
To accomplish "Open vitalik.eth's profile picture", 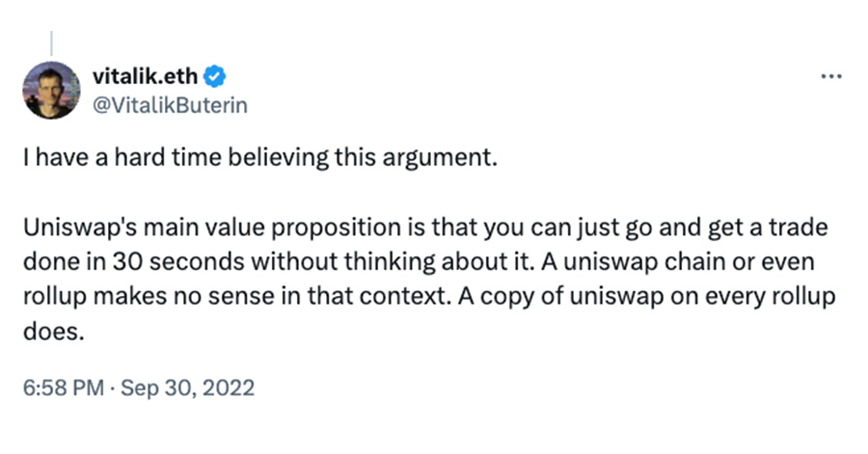I will pos(51,91).
